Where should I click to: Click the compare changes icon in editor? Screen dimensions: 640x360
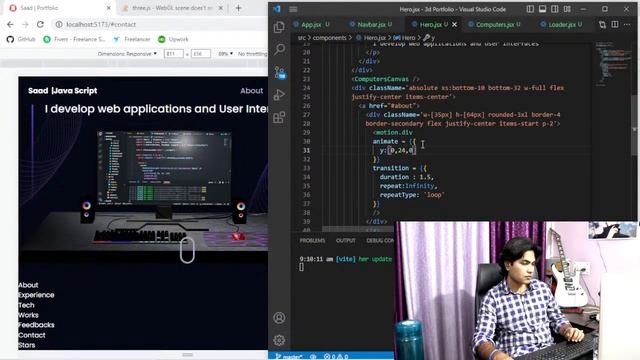[602, 24]
